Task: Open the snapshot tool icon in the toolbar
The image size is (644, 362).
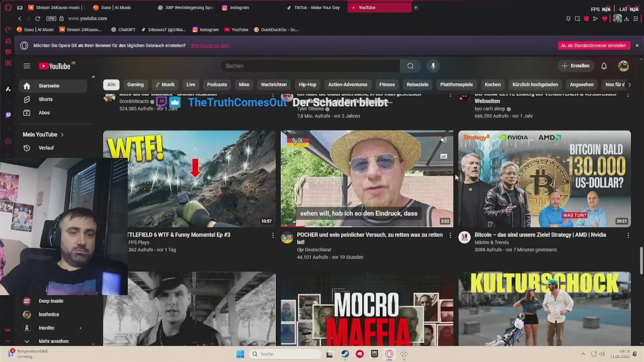Action: coord(577,19)
